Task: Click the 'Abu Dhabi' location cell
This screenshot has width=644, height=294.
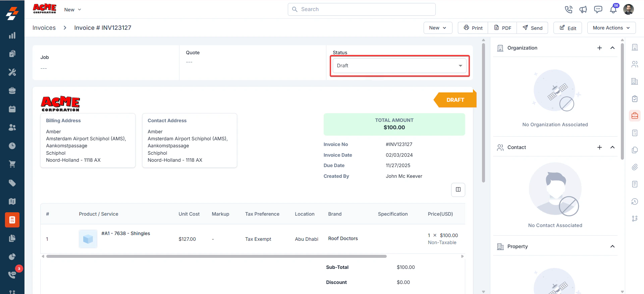Action: tap(307, 239)
